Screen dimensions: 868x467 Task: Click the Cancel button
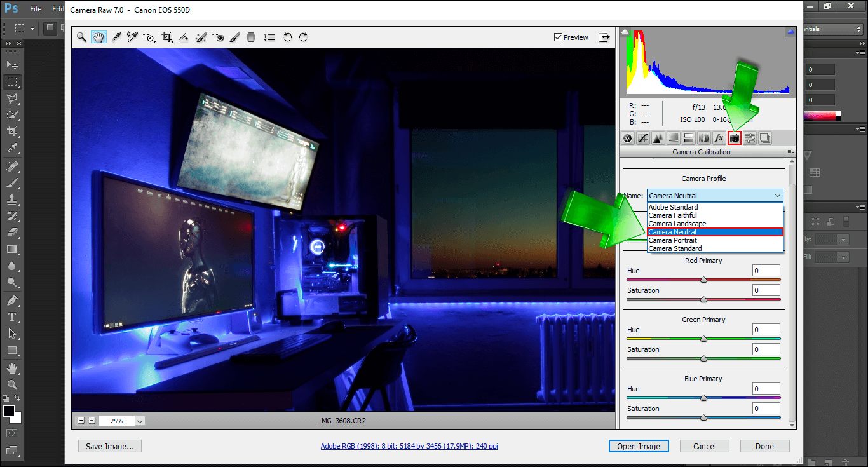(705, 446)
